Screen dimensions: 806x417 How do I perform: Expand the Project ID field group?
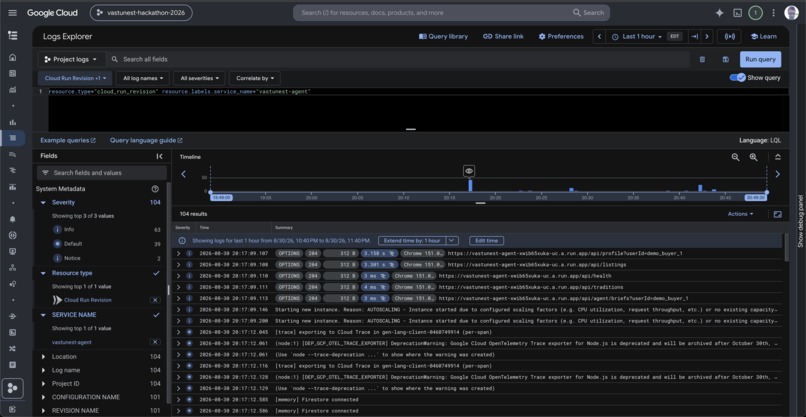43,384
